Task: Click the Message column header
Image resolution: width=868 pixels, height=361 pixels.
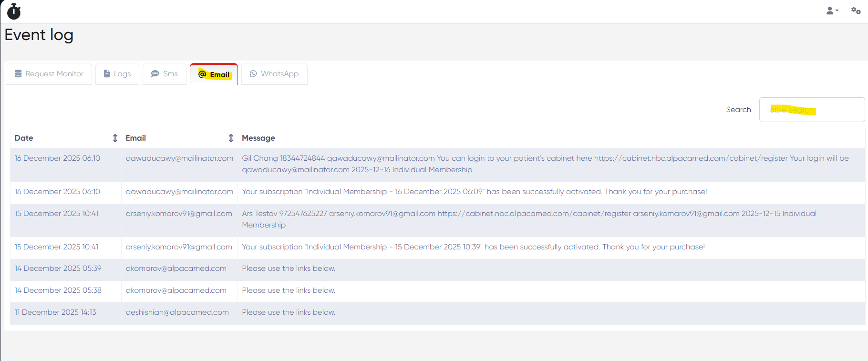Action: pos(258,138)
